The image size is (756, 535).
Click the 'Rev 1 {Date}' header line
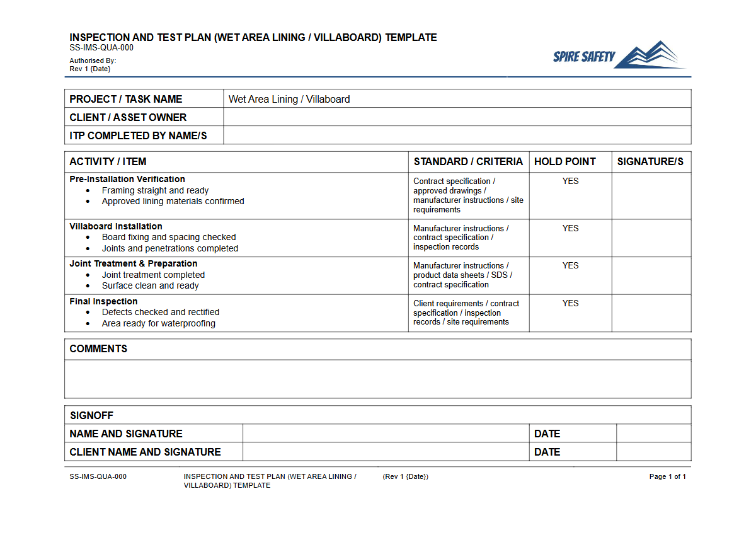90,69
